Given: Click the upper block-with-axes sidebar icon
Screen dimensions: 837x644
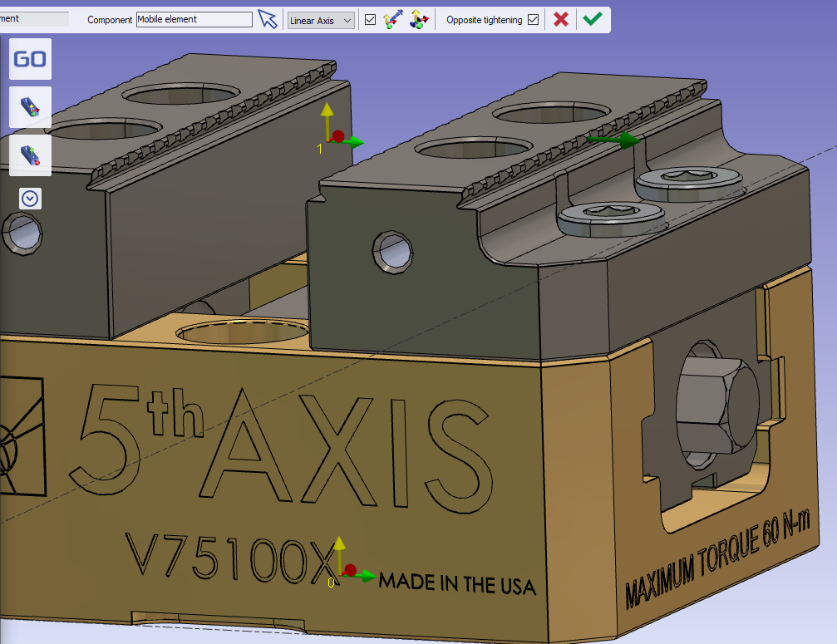Looking at the screenshot, I should pyautogui.click(x=30, y=107).
